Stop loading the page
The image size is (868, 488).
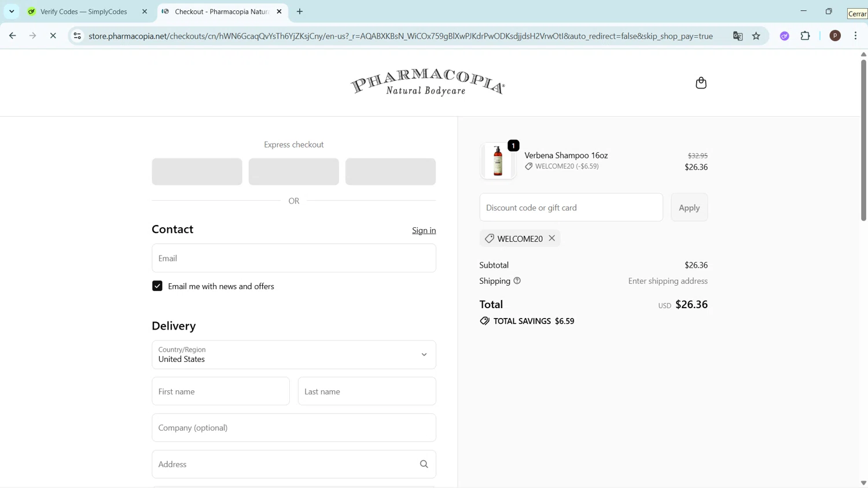coord(53,36)
